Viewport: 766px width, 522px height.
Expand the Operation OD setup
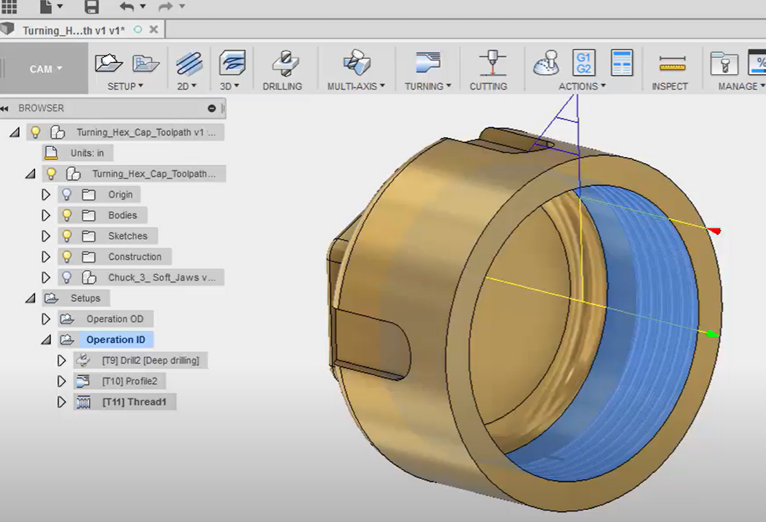coord(46,319)
